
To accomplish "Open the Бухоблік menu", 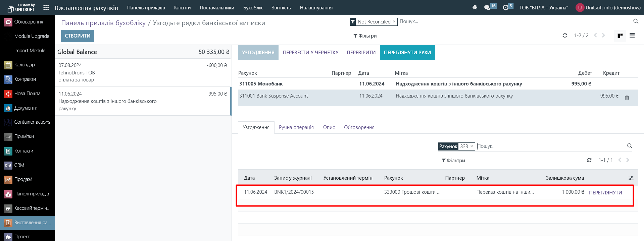I will click(x=253, y=7).
